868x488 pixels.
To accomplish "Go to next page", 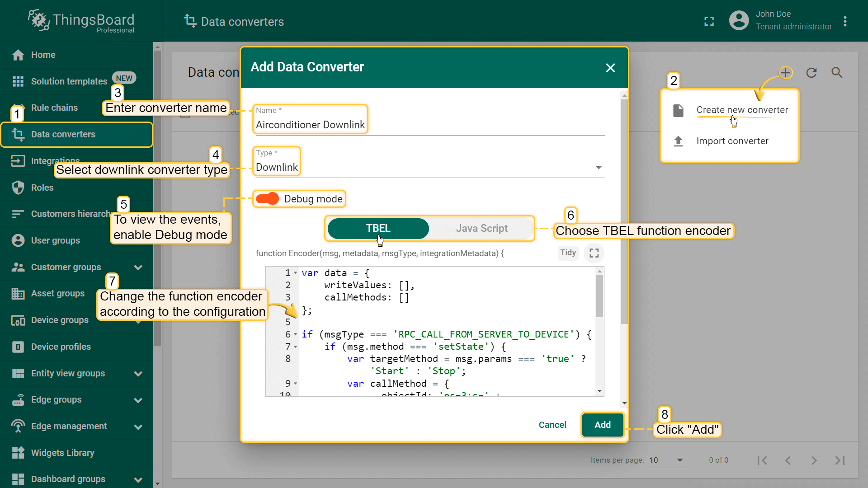I will pos(814,460).
